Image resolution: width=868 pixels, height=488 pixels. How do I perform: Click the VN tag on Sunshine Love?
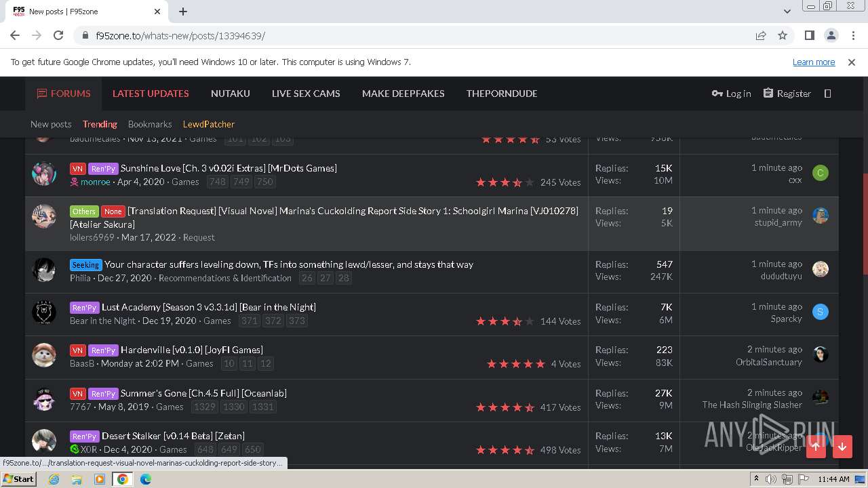[77, 169]
